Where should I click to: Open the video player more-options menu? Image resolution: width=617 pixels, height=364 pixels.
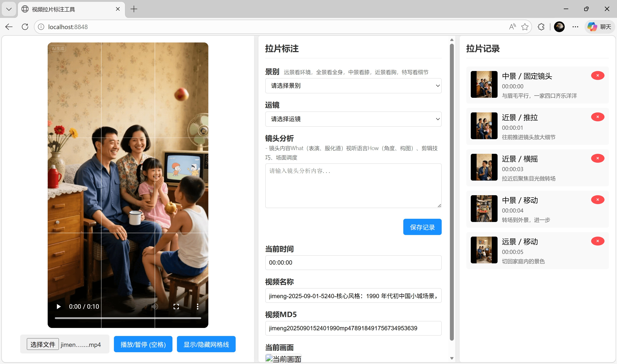198,306
